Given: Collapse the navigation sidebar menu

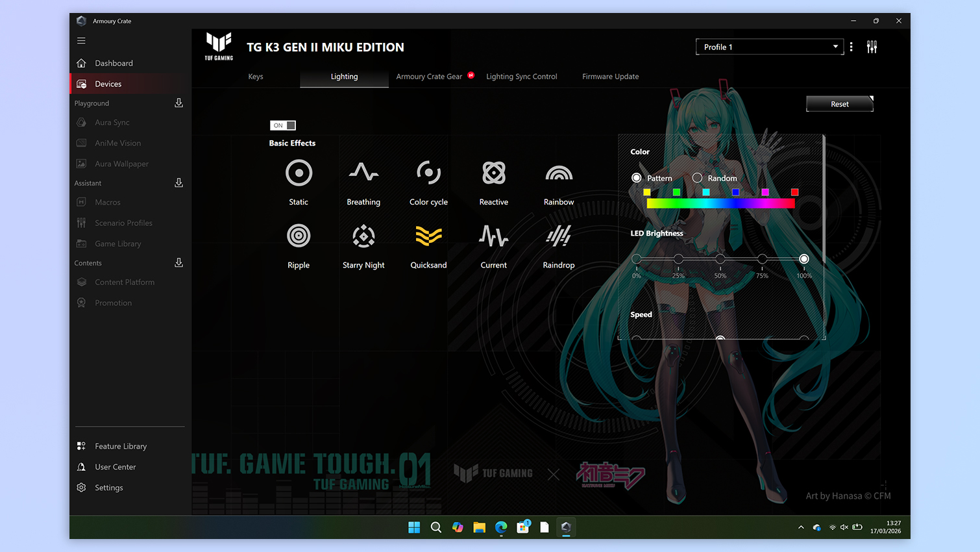Looking at the screenshot, I should point(81,40).
